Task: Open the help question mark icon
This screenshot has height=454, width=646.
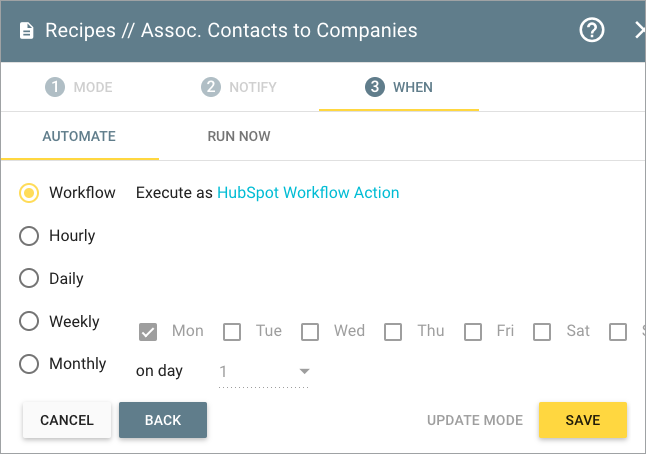Action: 592,30
